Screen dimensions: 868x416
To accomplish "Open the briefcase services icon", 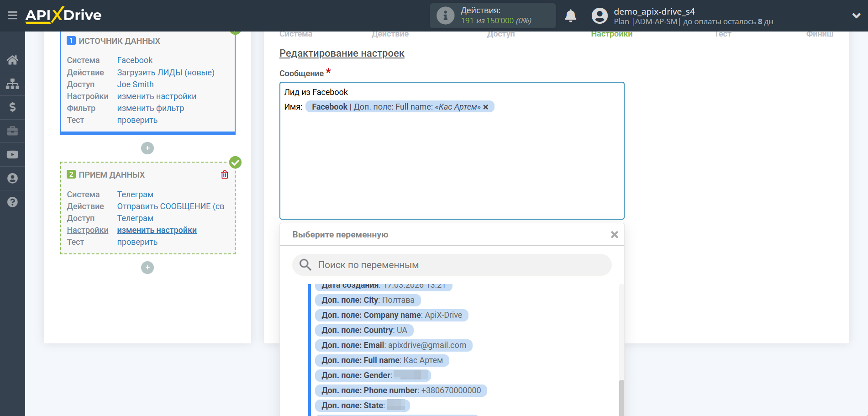I will pos(12,131).
